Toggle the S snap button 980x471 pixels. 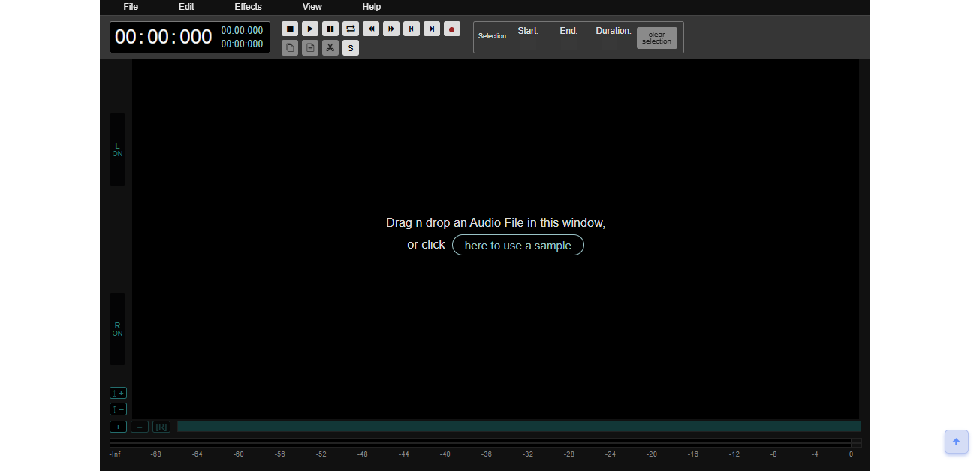coord(350,47)
